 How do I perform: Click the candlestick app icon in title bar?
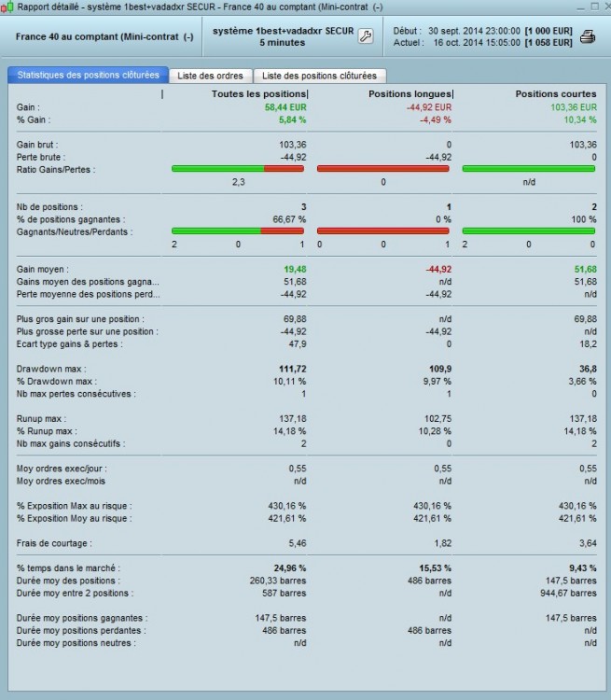(7, 7)
